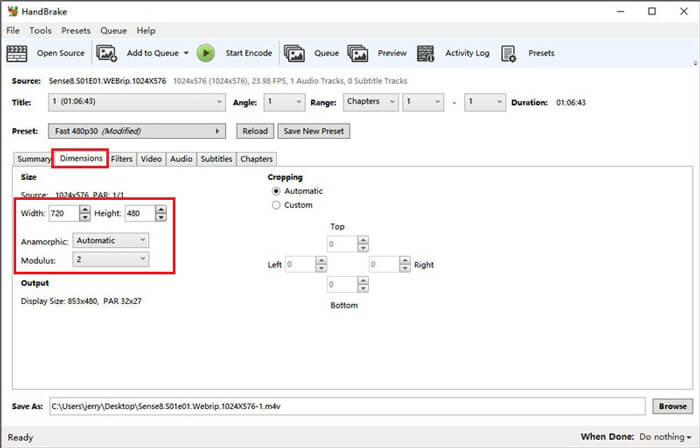Open the Video tab
The width and height of the screenshot is (700, 448).
click(151, 159)
